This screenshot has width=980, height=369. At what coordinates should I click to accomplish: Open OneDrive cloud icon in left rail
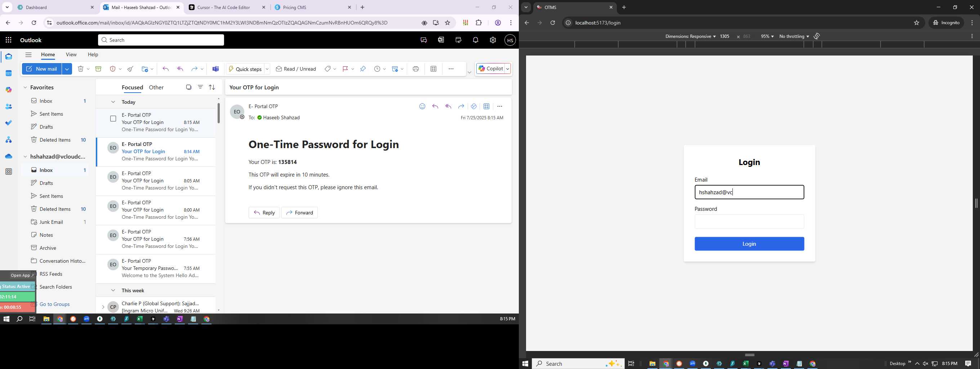(8, 156)
